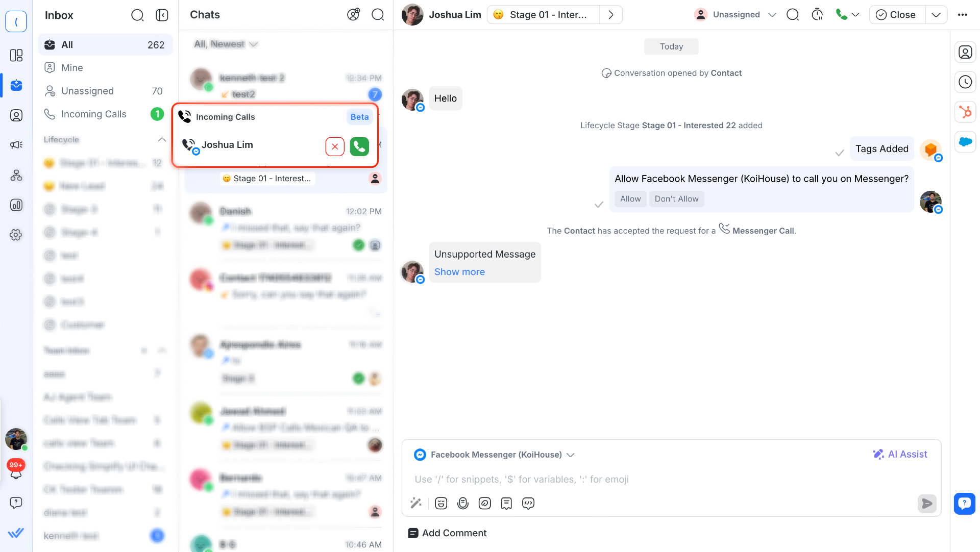The width and height of the screenshot is (980, 552).
Task: Open the snooze timer icon in header
Action: (x=817, y=15)
